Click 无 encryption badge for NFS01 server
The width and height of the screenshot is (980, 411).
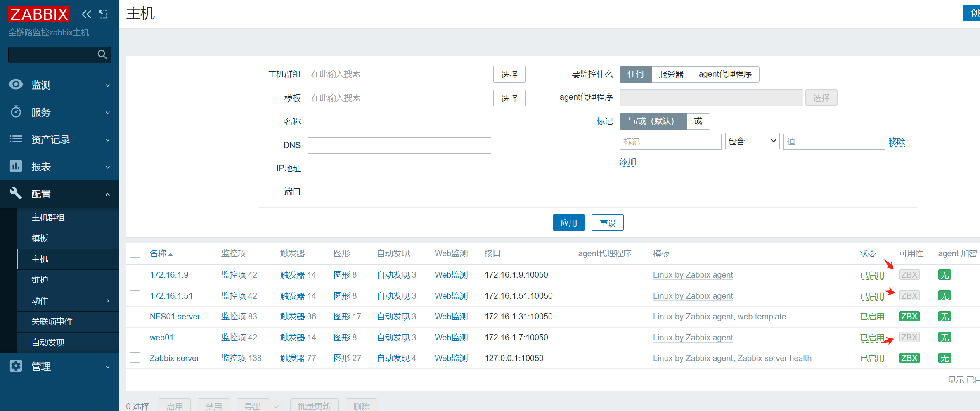tap(944, 317)
